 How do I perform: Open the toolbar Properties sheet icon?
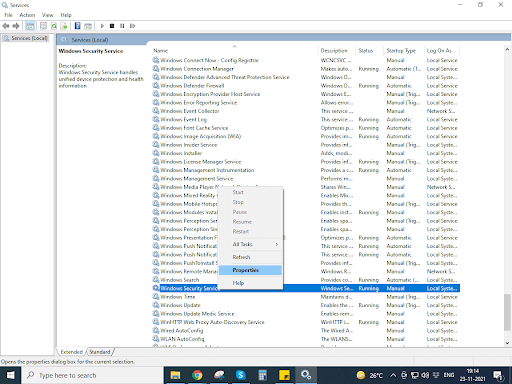pos(43,26)
